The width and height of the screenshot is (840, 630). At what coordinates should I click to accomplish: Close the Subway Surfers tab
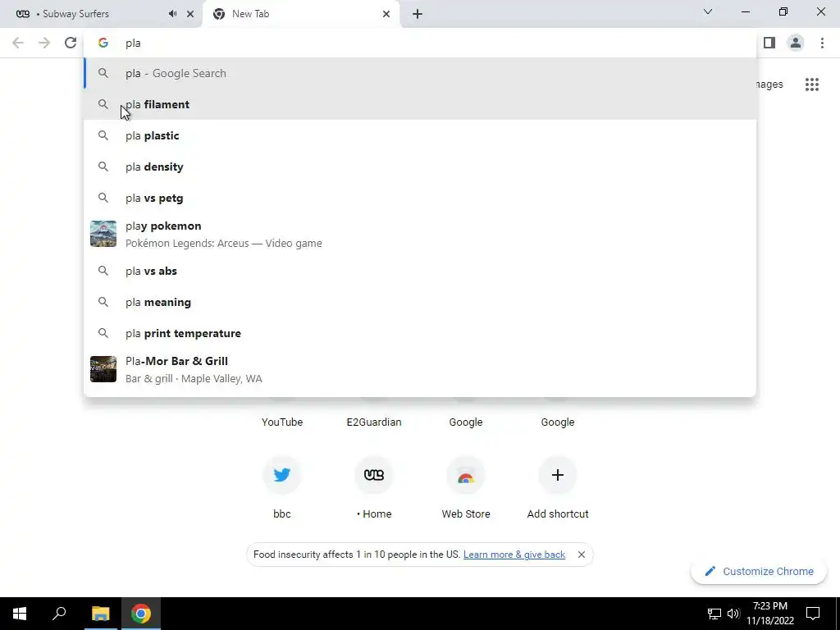[190, 14]
